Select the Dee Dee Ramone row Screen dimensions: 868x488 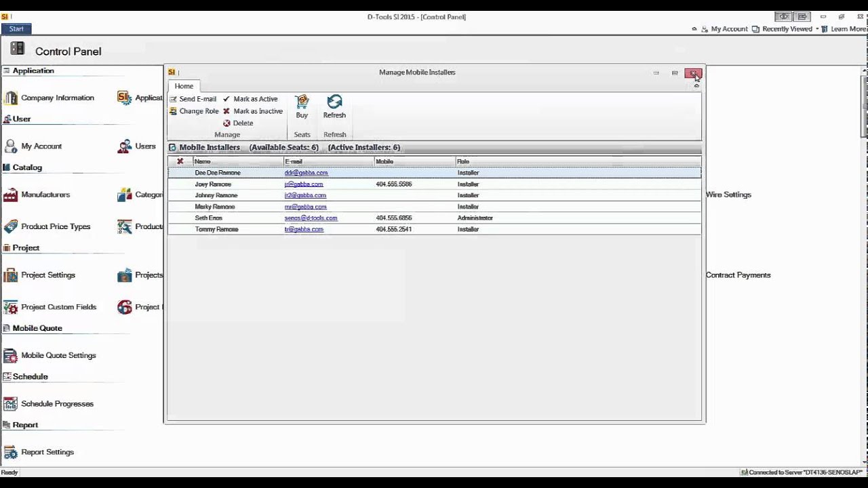[x=435, y=173]
